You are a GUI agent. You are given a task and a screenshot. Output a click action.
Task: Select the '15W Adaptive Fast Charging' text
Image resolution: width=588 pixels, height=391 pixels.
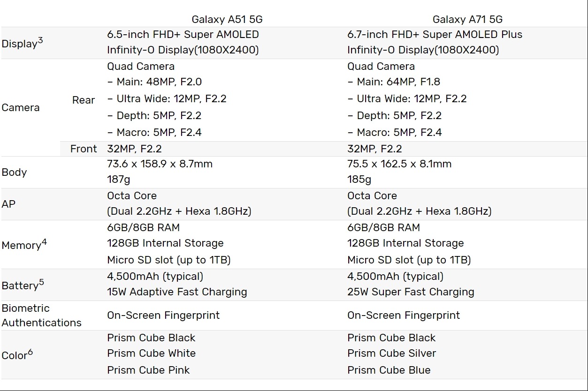coord(177,292)
